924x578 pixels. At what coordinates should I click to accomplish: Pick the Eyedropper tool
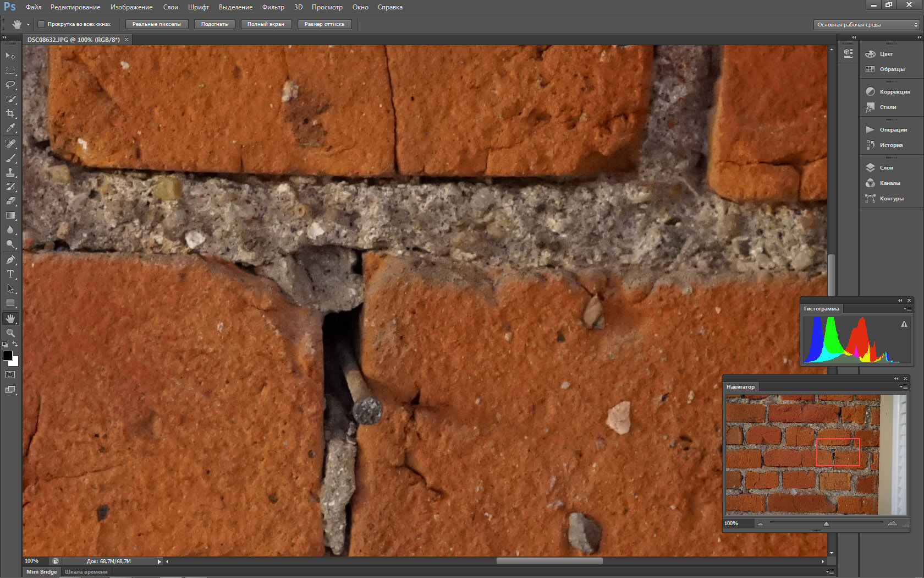pyautogui.click(x=10, y=128)
